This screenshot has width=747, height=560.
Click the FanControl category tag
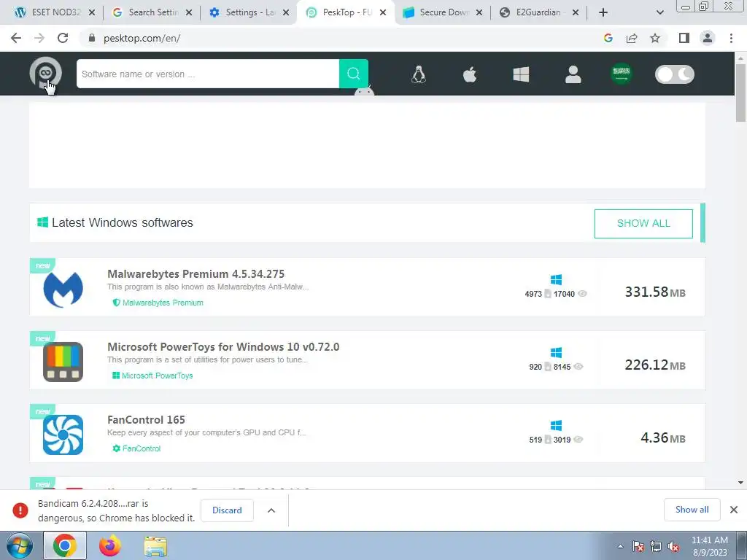click(x=136, y=448)
